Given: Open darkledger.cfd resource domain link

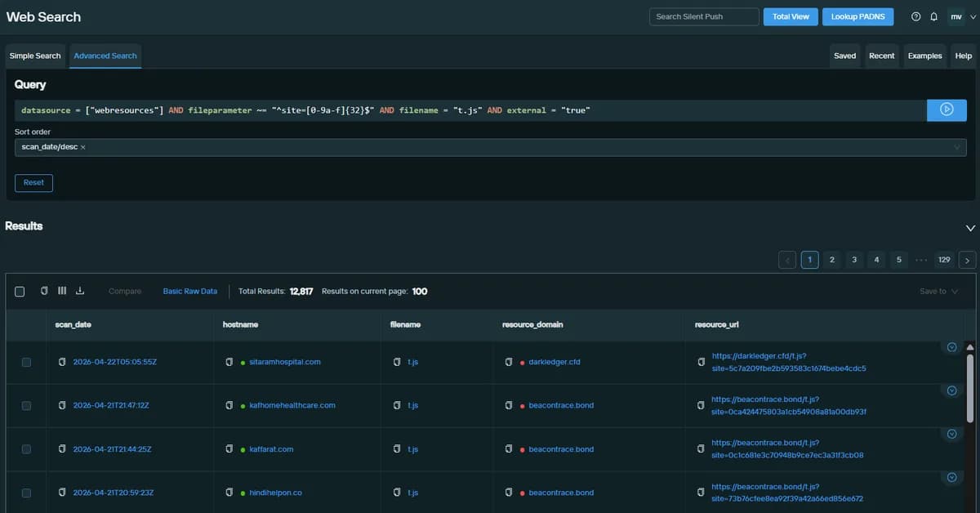Looking at the screenshot, I should point(554,362).
